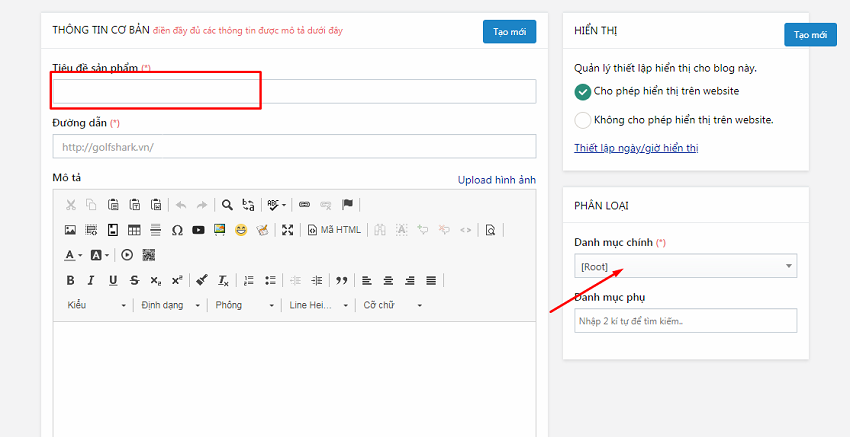Maximize the editor with the fullscreen icon
This screenshot has width=850, height=437.
click(x=288, y=230)
